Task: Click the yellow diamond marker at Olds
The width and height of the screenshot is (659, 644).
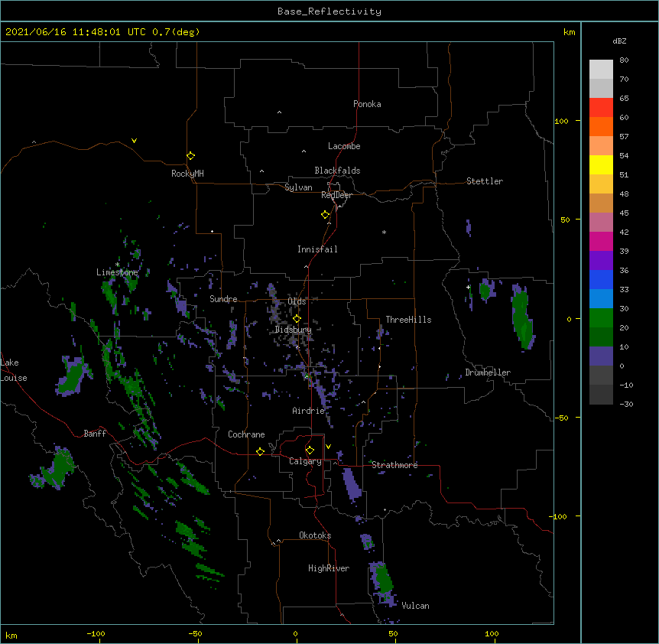Action: point(297,318)
